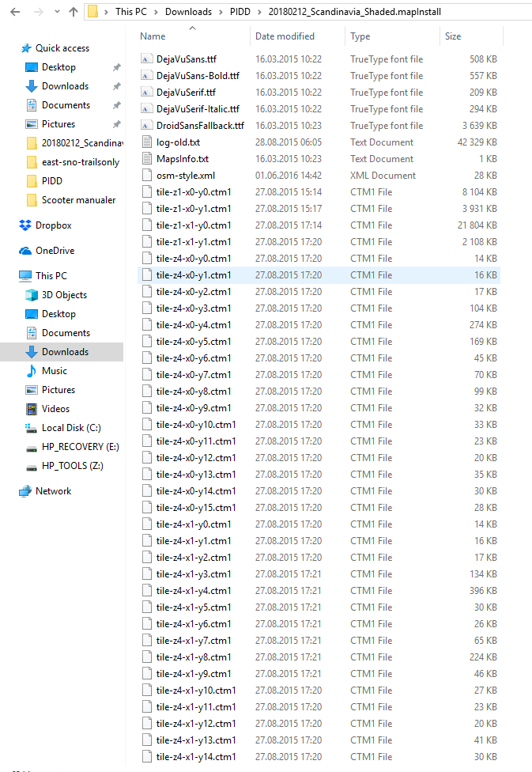Open Scooter manualer folder in Quick access
Image resolution: width=532 pixels, height=772 pixels.
pyautogui.click(x=78, y=200)
